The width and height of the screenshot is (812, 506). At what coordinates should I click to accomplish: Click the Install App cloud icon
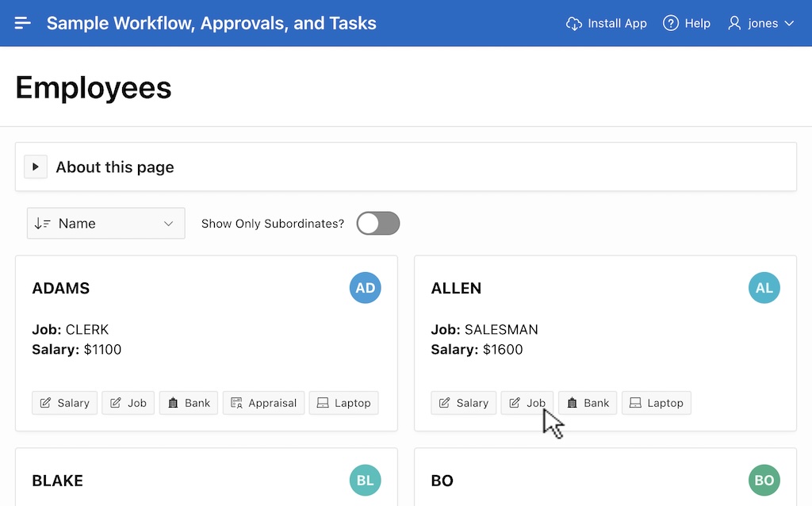574,24
